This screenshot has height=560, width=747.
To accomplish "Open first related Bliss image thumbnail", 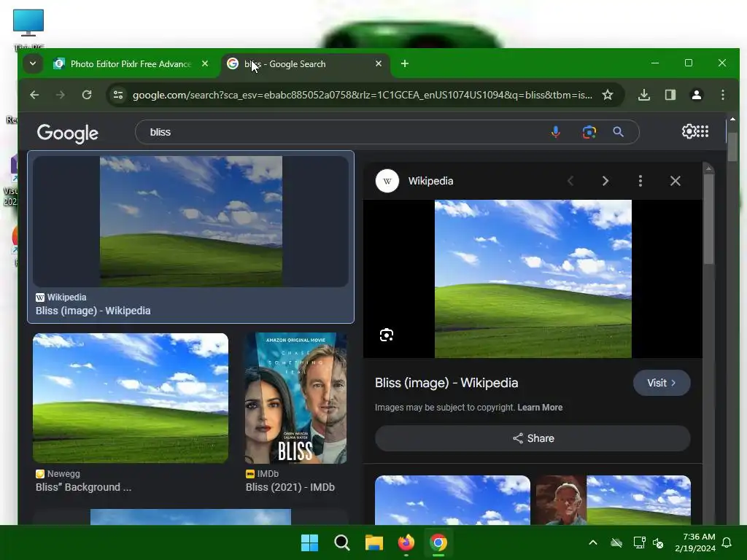I will coord(452,500).
